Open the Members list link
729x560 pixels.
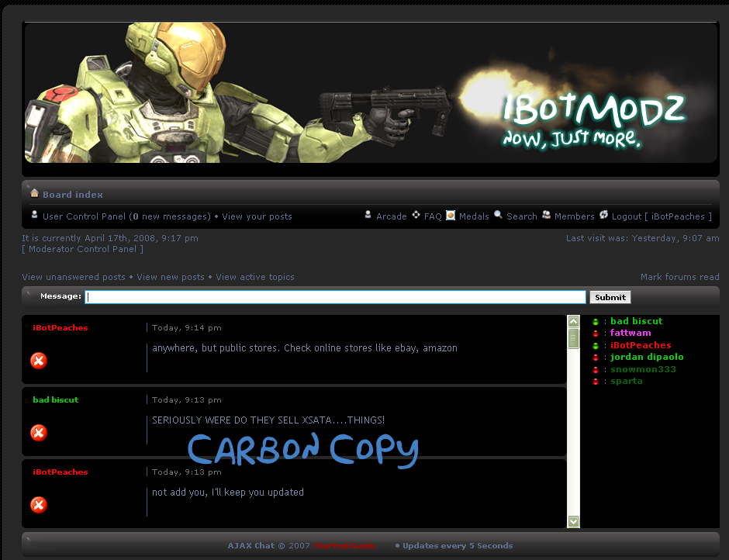pyautogui.click(x=575, y=216)
